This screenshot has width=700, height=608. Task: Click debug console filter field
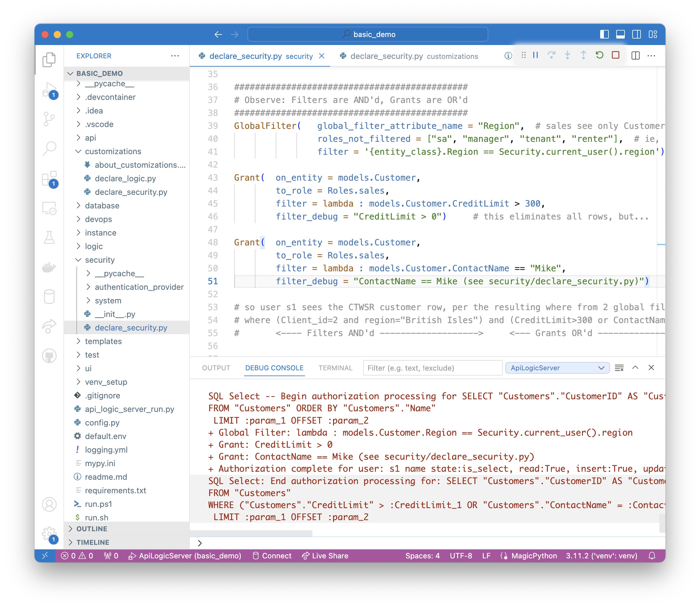point(433,368)
